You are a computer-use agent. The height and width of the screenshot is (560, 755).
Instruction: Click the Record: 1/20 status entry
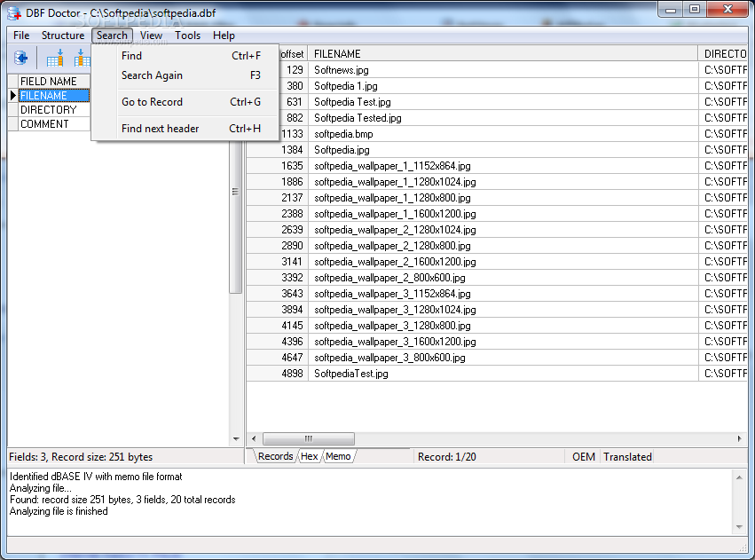tap(447, 456)
